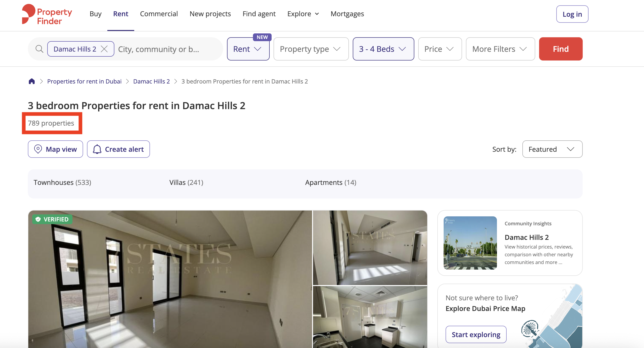Open the Property type dropdown
644x348 pixels.
(x=311, y=49)
